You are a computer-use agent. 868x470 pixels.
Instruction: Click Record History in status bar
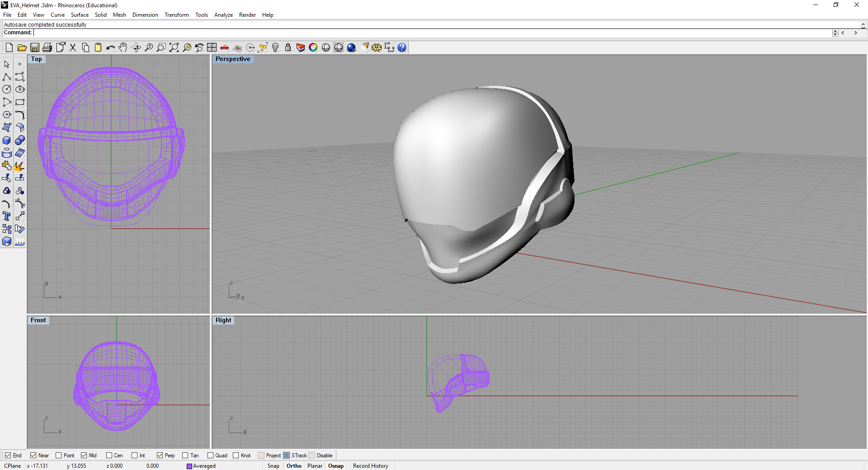pos(370,466)
